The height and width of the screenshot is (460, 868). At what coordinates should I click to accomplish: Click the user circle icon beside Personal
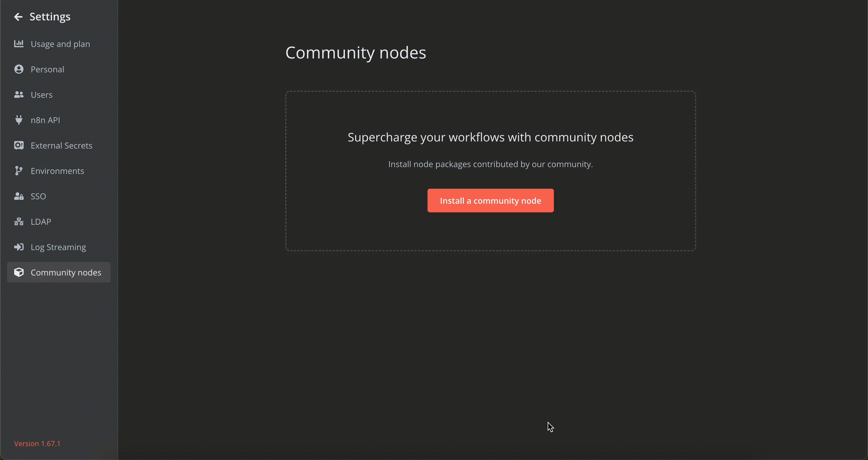click(19, 69)
